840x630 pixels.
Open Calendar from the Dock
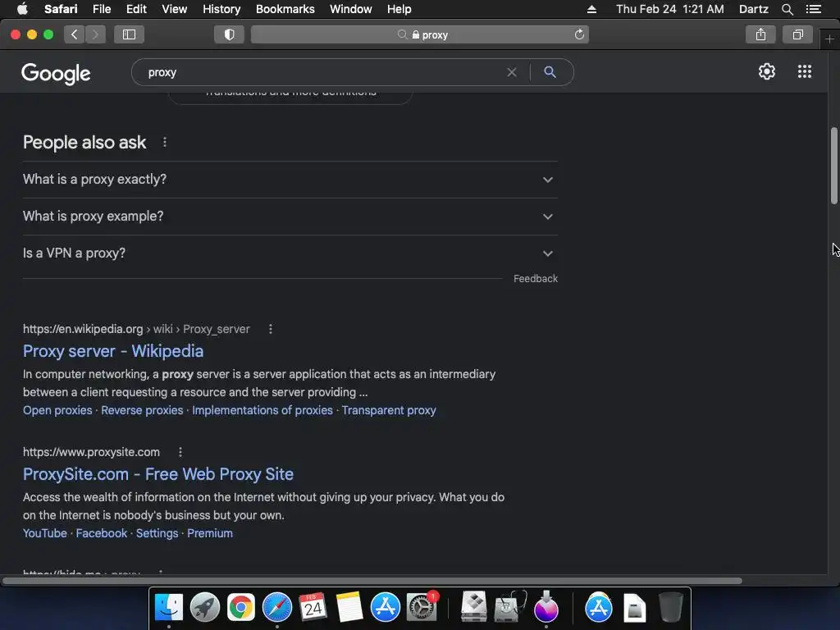(313, 608)
